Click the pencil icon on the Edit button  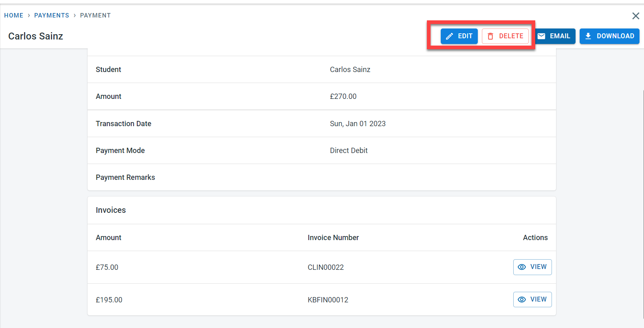click(x=449, y=36)
